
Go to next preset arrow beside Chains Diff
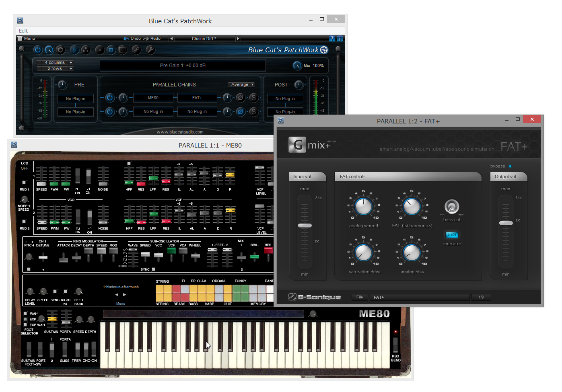coord(238,39)
